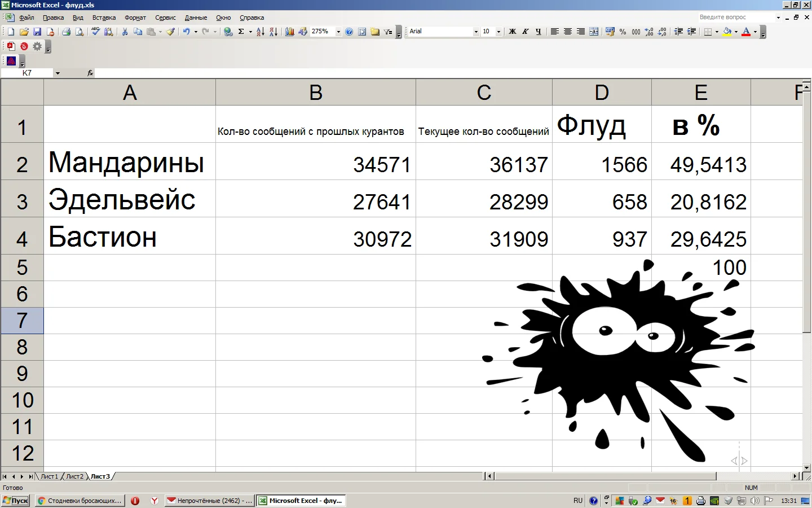Insert AutoSum with the sigma icon
Screen dimensions: 812x508
click(x=241, y=32)
